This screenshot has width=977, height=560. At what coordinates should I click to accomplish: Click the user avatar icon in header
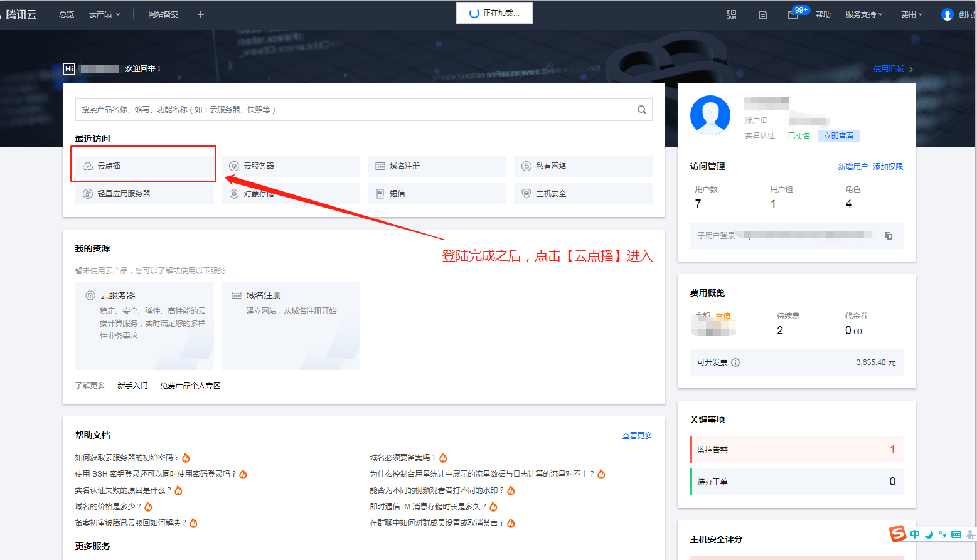pyautogui.click(x=948, y=14)
